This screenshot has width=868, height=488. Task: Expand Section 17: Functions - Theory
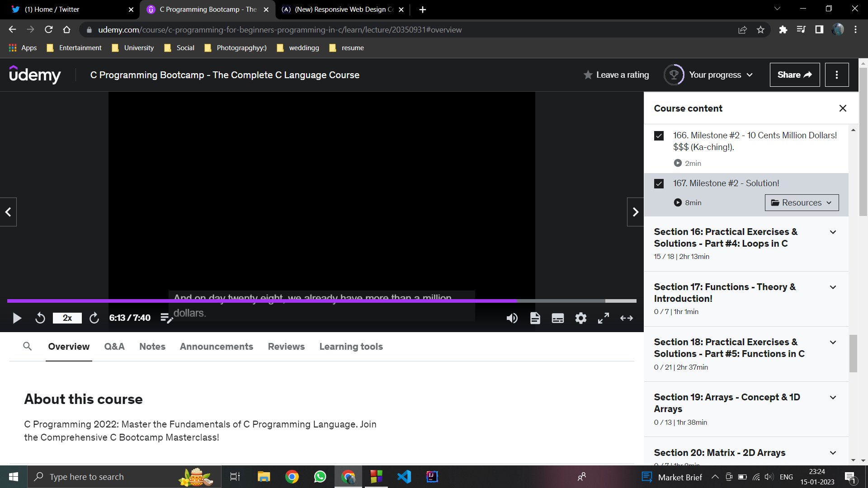coord(833,287)
